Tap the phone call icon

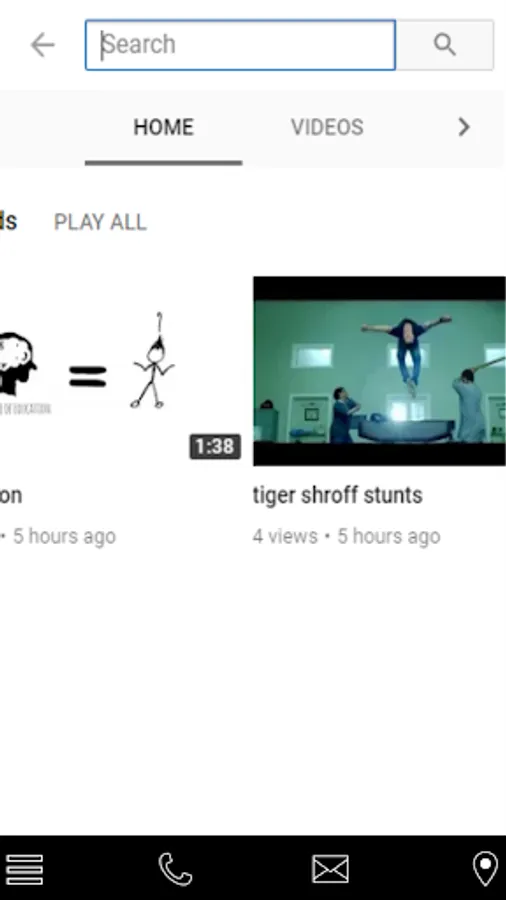pyautogui.click(x=175, y=870)
